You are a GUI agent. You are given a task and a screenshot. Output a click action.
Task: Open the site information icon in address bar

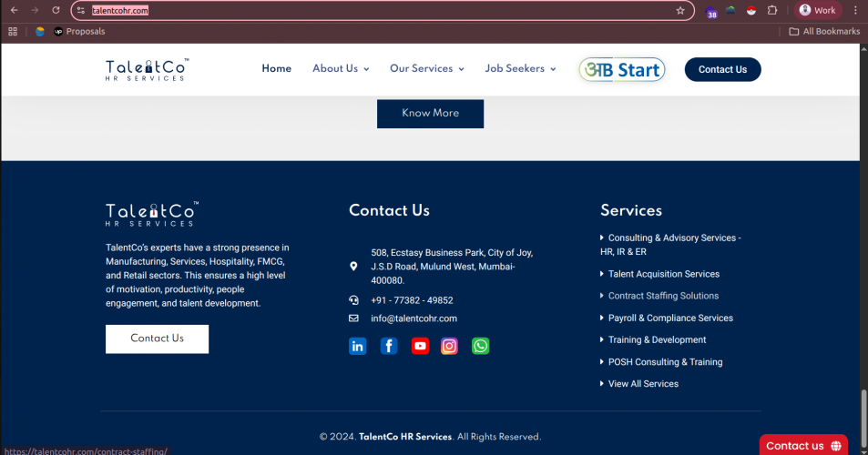pyautogui.click(x=81, y=11)
